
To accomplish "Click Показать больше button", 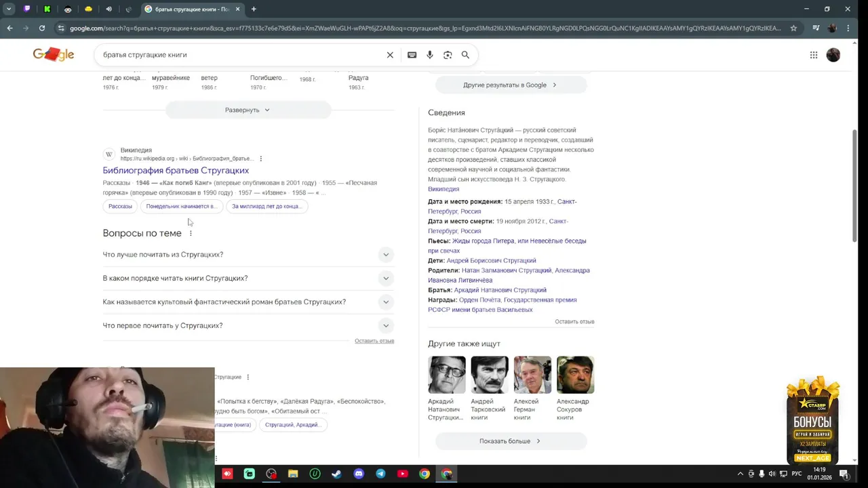I will point(511,441).
